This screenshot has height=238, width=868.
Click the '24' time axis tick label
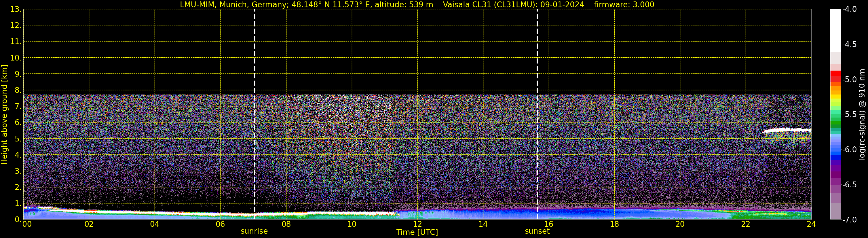click(x=811, y=224)
